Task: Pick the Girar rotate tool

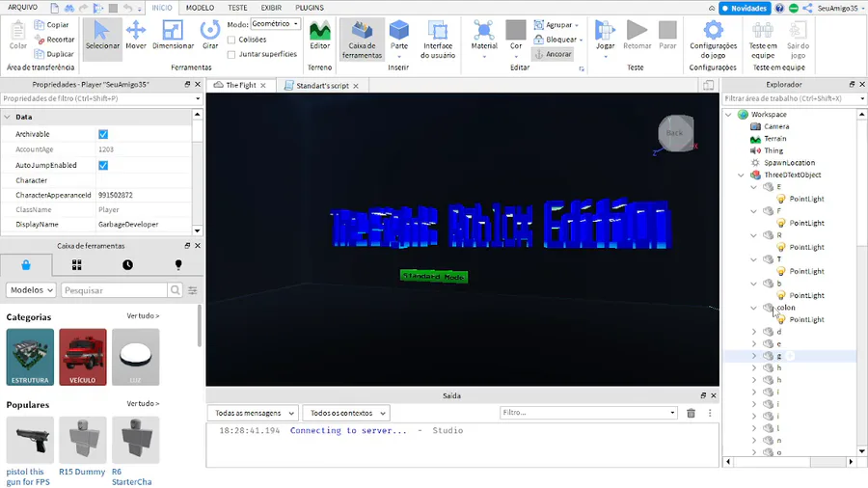Action: [x=210, y=36]
